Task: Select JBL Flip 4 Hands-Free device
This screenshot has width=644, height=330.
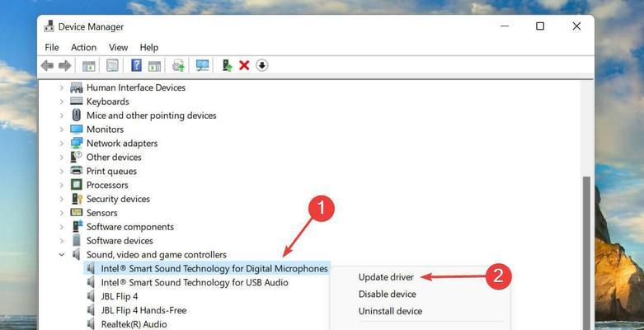Action: pyautogui.click(x=143, y=310)
